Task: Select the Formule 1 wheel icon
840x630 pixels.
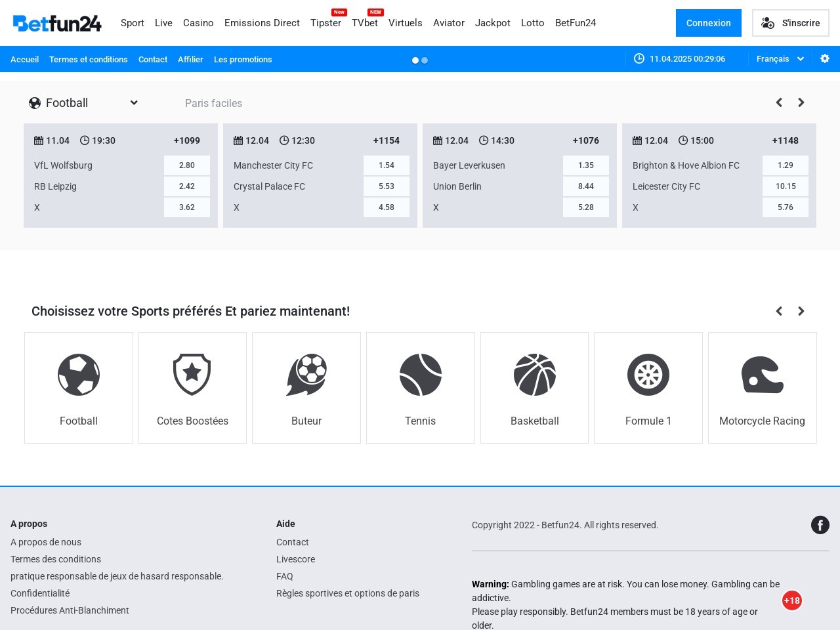Action: (x=648, y=375)
